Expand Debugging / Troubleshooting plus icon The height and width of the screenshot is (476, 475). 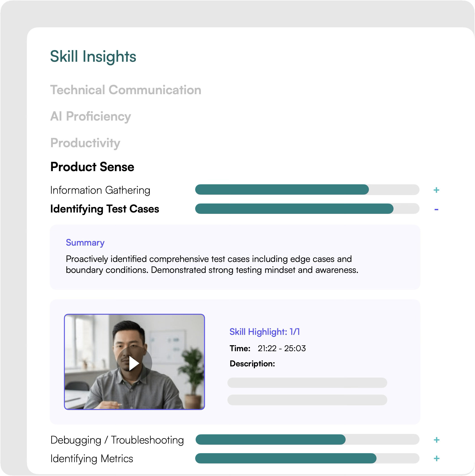(436, 440)
